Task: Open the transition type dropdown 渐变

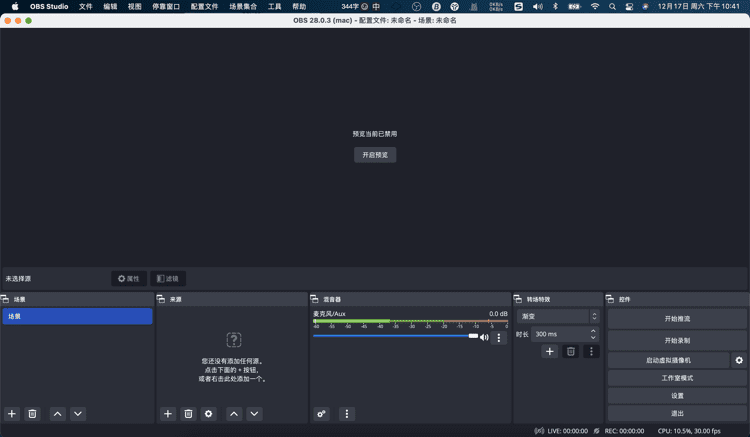Action: click(558, 316)
